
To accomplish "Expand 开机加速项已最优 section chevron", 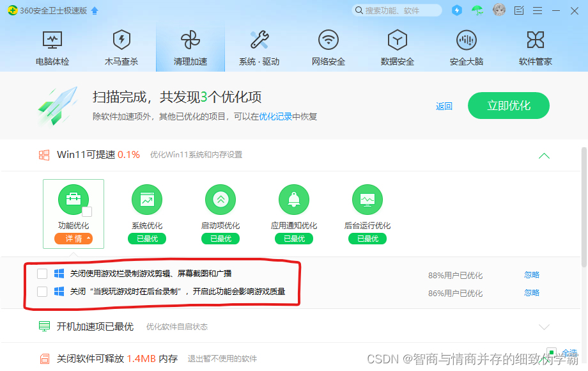I will point(544,327).
